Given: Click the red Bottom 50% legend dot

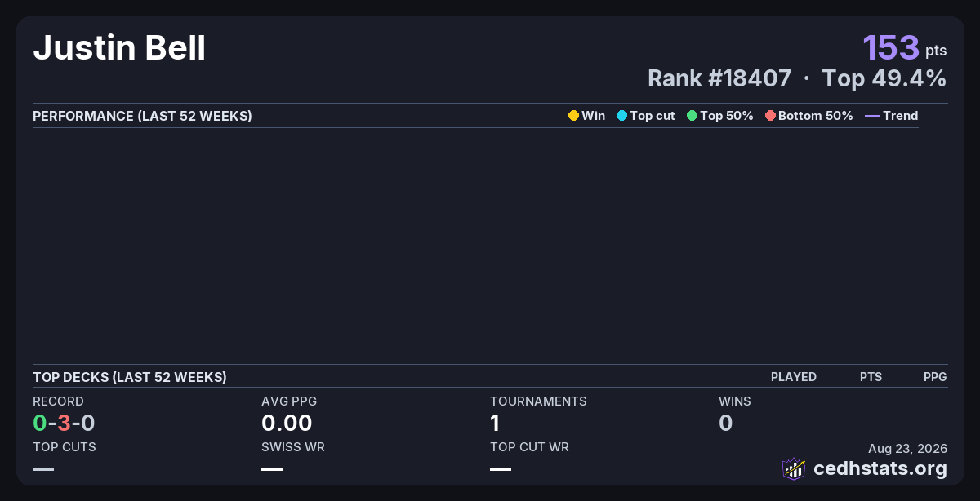Looking at the screenshot, I should [x=770, y=116].
